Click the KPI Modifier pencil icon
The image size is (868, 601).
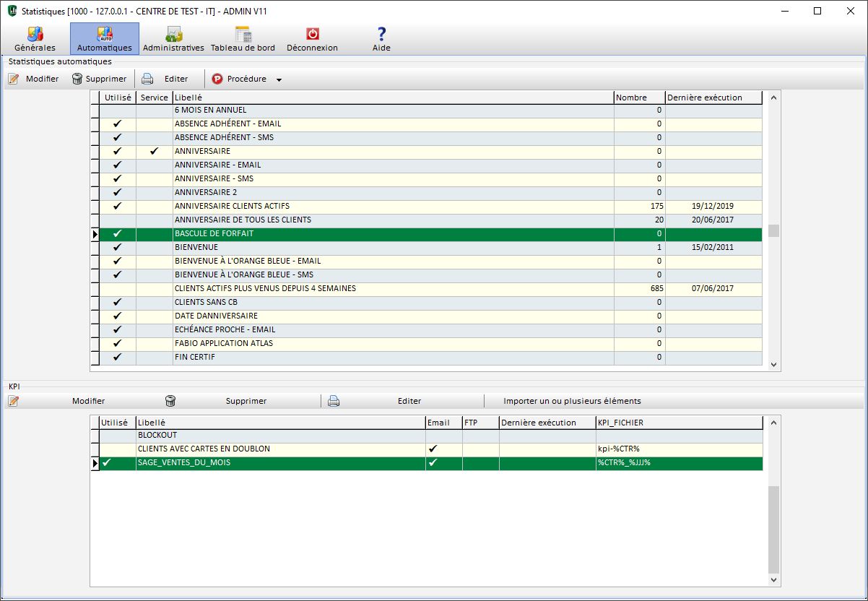[x=13, y=401]
